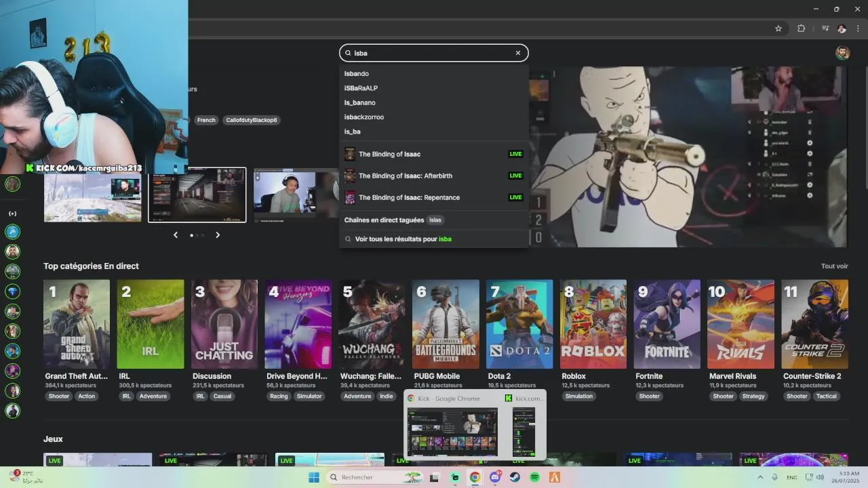The image size is (868, 488).
Task: Open the Drive Beyond Horizons category cover
Action: [298, 324]
